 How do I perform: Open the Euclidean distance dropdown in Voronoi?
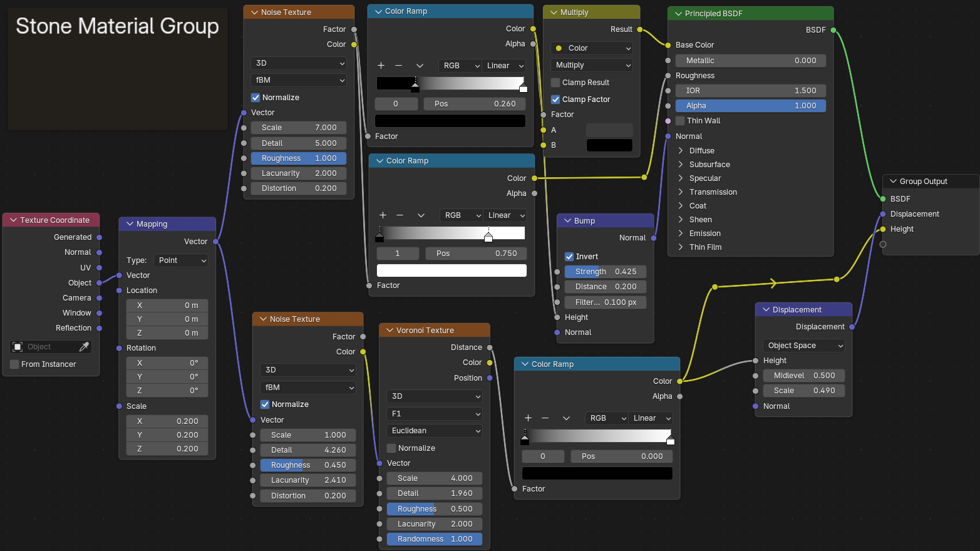435,431
